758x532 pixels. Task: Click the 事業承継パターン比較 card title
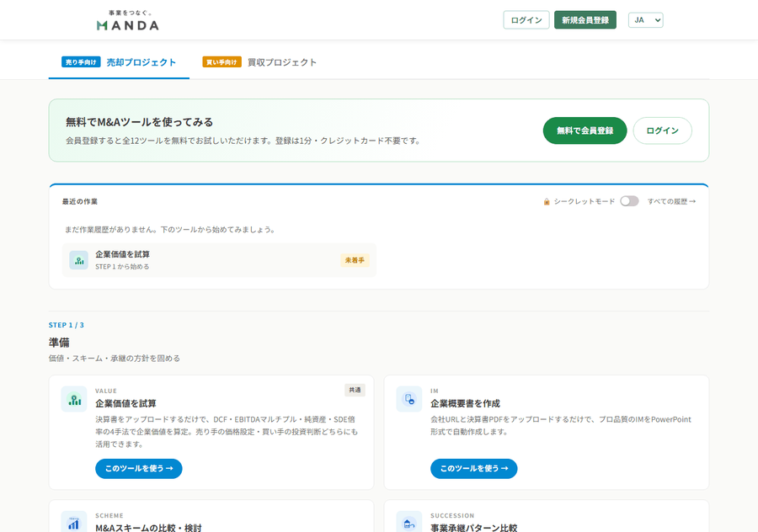click(x=473, y=528)
